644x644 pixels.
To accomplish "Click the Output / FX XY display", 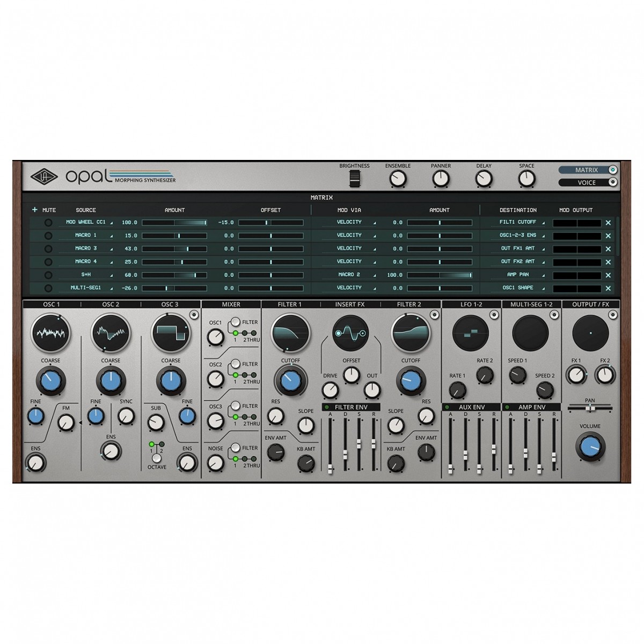I will 591,333.
